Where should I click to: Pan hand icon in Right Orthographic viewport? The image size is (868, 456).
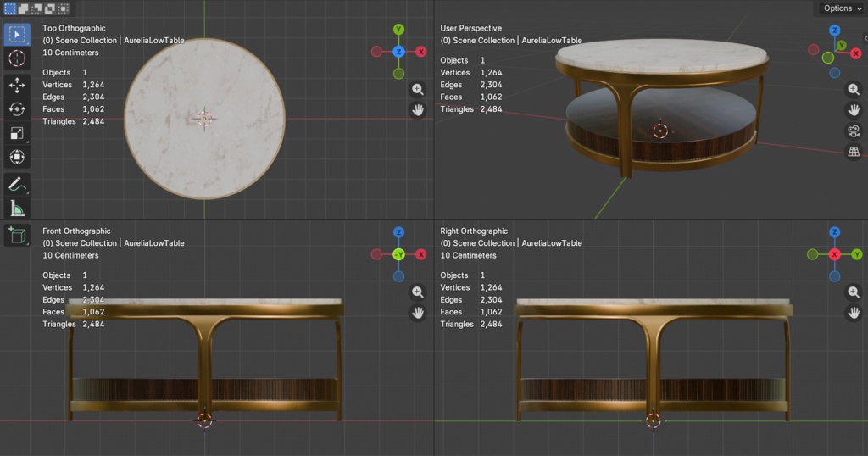point(854,313)
